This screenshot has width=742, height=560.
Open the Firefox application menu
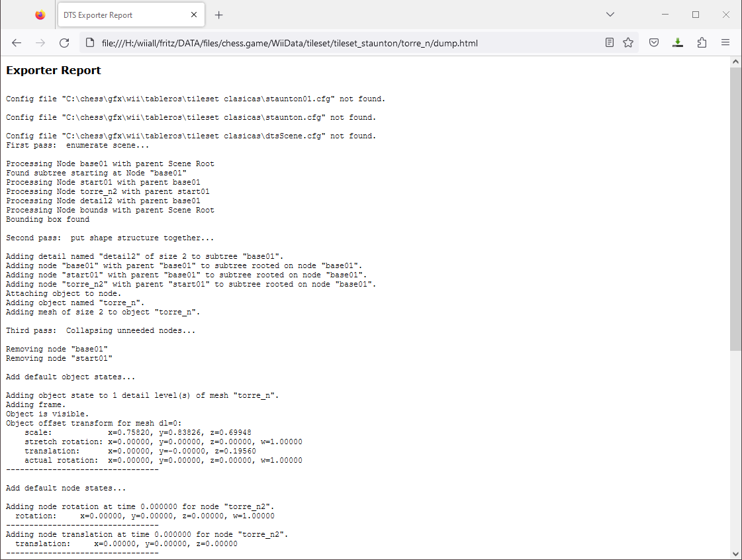725,43
